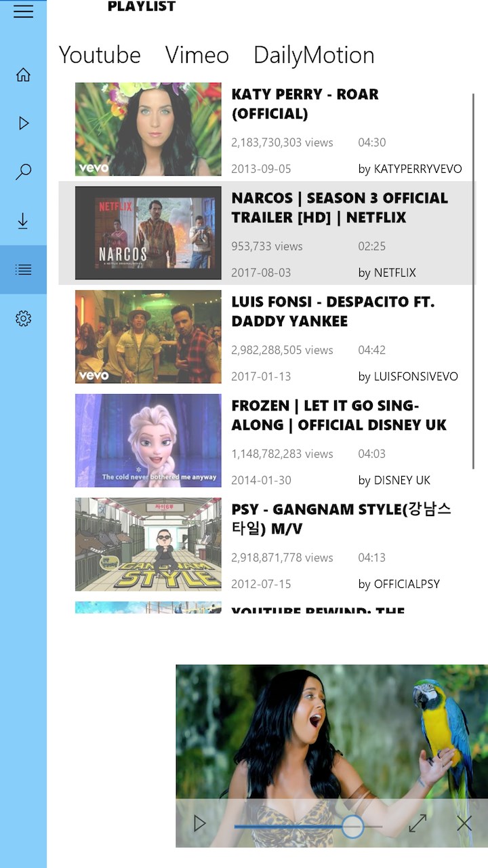Click the '2012-07-15' date

[x=261, y=584]
